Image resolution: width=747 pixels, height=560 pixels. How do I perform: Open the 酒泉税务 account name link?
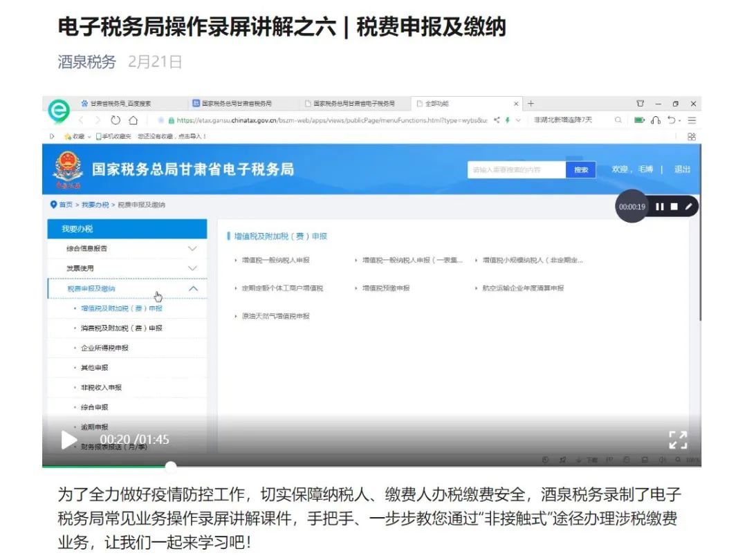pos(86,62)
